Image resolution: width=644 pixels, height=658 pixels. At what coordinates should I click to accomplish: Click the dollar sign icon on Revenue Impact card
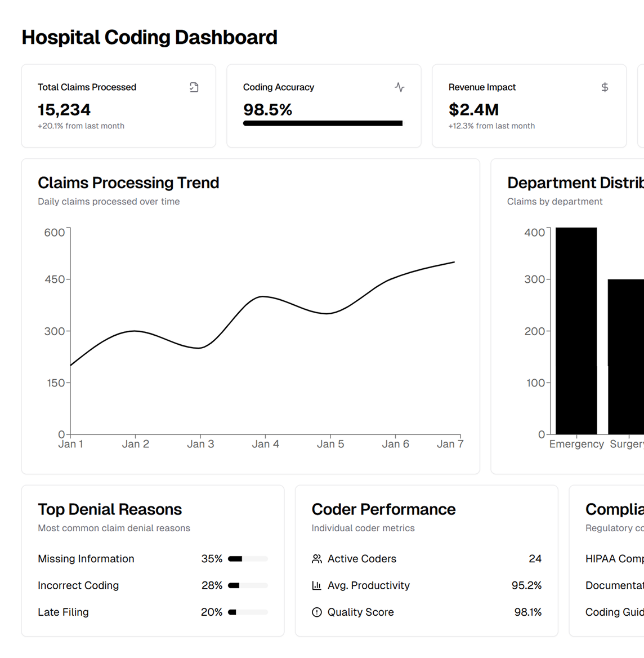(605, 87)
